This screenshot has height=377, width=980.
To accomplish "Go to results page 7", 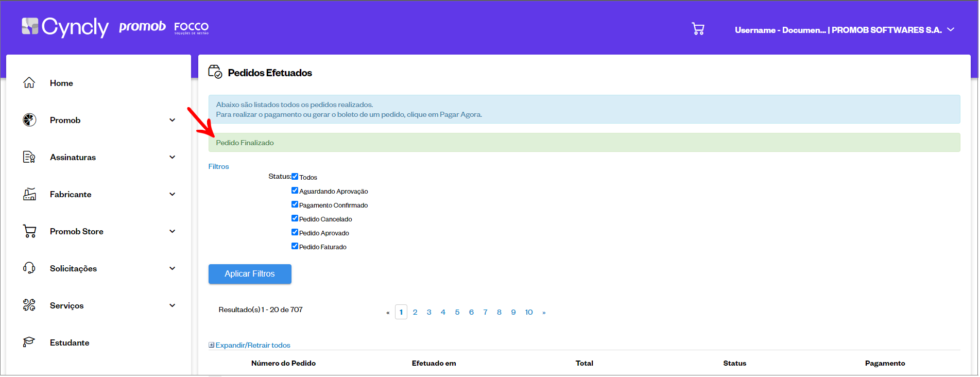I will (485, 312).
